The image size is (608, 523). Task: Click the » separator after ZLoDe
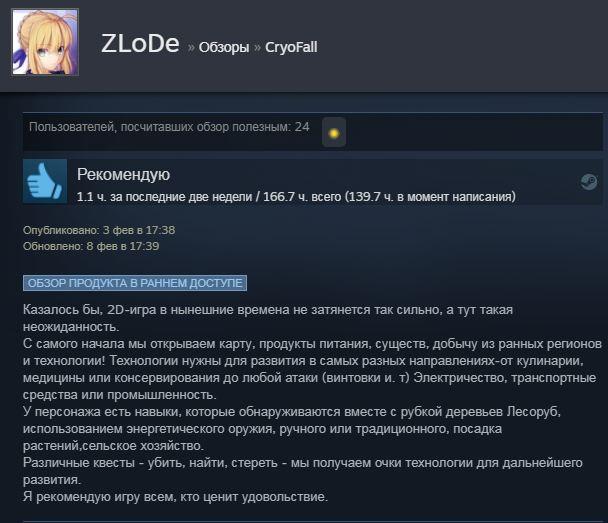pyautogui.click(x=191, y=48)
